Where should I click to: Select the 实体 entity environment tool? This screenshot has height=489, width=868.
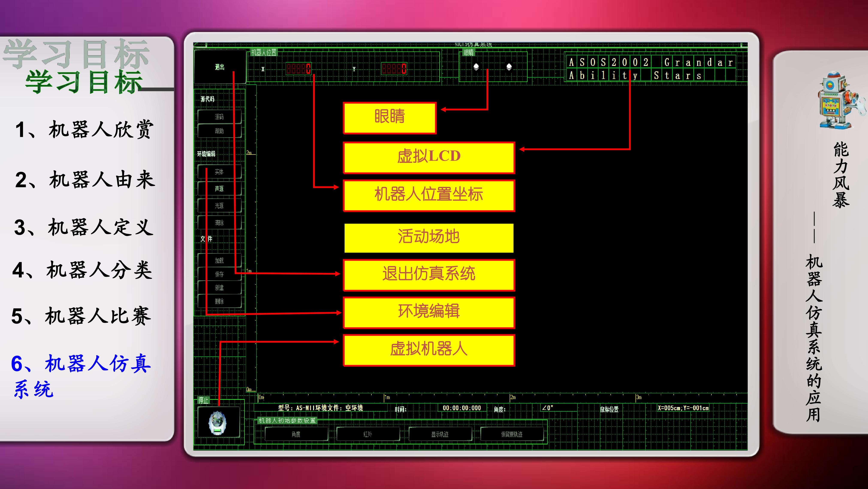coord(219,172)
